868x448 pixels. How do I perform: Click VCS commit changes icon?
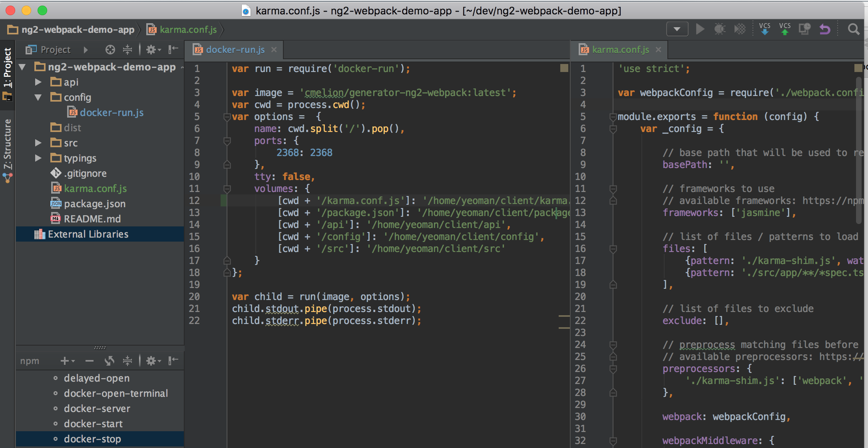coord(784,29)
